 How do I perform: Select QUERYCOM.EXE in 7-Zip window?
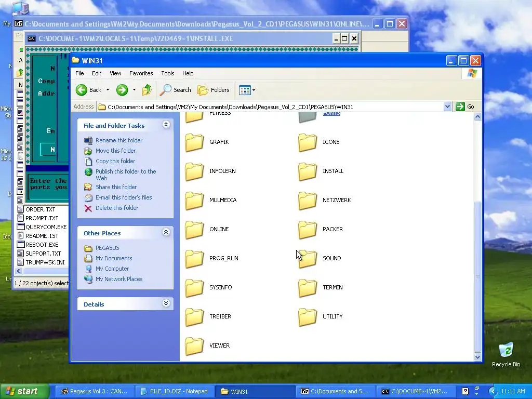pyautogui.click(x=46, y=228)
